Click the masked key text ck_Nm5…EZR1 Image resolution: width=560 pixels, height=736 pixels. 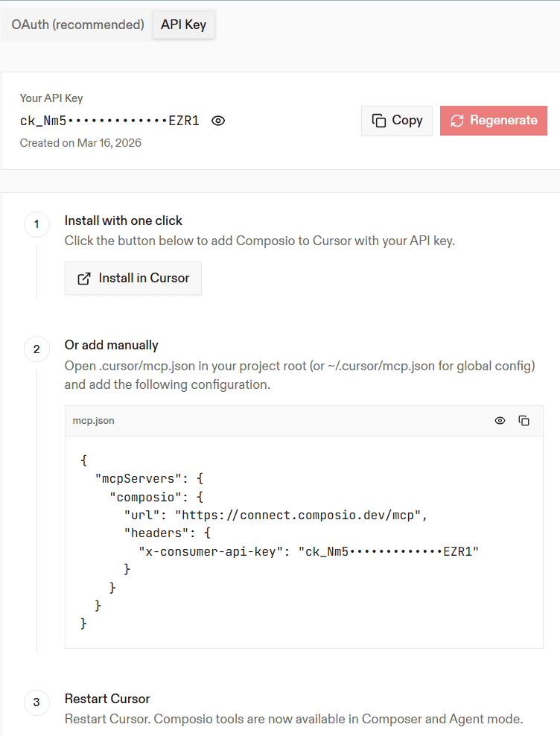(109, 121)
